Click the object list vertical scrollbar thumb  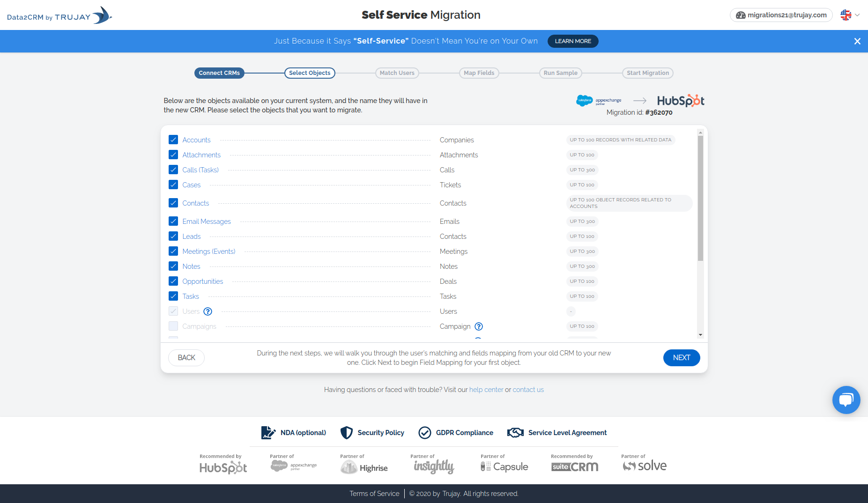pos(701,198)
